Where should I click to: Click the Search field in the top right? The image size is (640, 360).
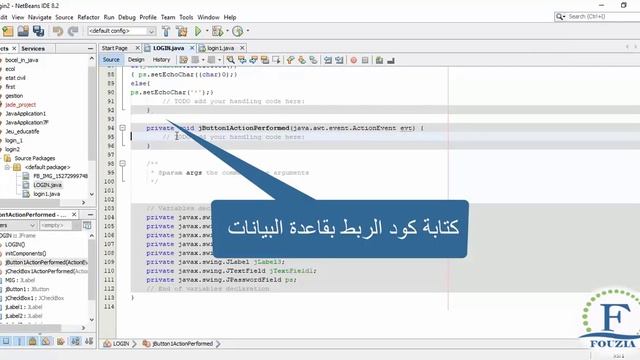pyautogui.click(x=602, y=17)
